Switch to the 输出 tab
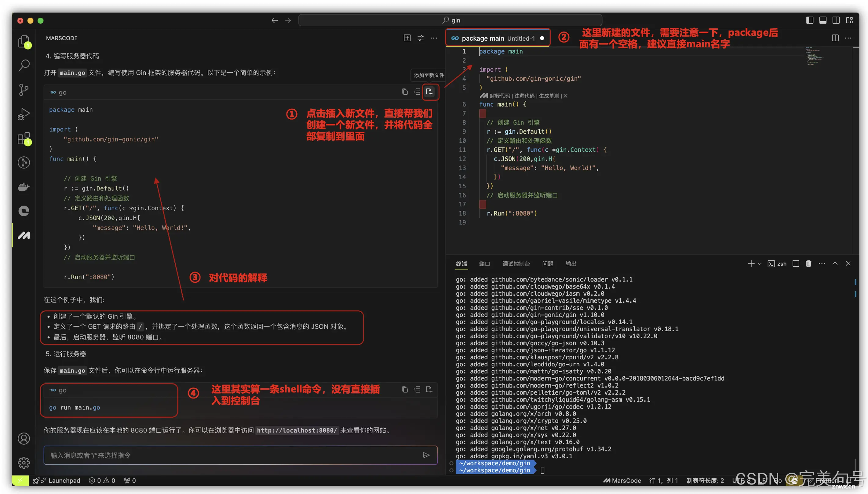The image size is (868, 494). 571,263
